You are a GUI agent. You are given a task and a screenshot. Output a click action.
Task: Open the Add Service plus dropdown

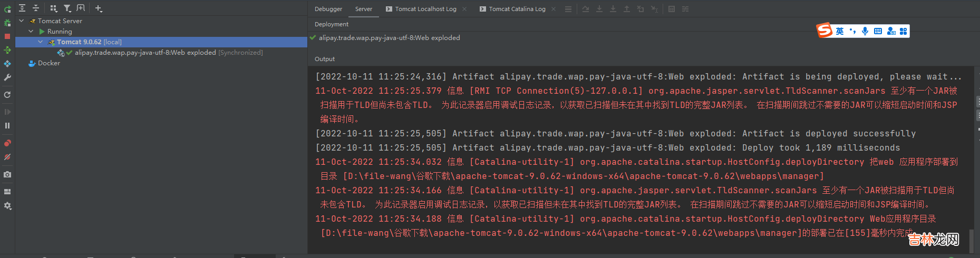(x=99, y=8)
